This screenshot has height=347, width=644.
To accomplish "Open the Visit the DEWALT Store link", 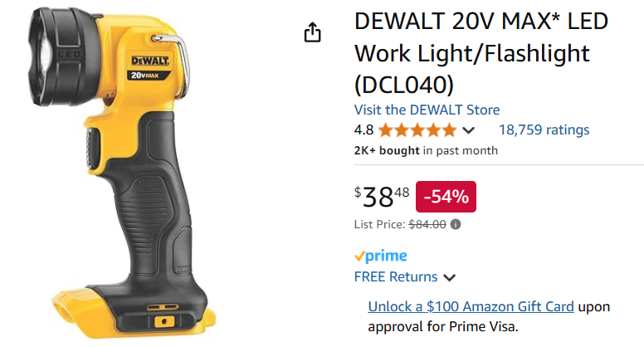I will 427,110.
